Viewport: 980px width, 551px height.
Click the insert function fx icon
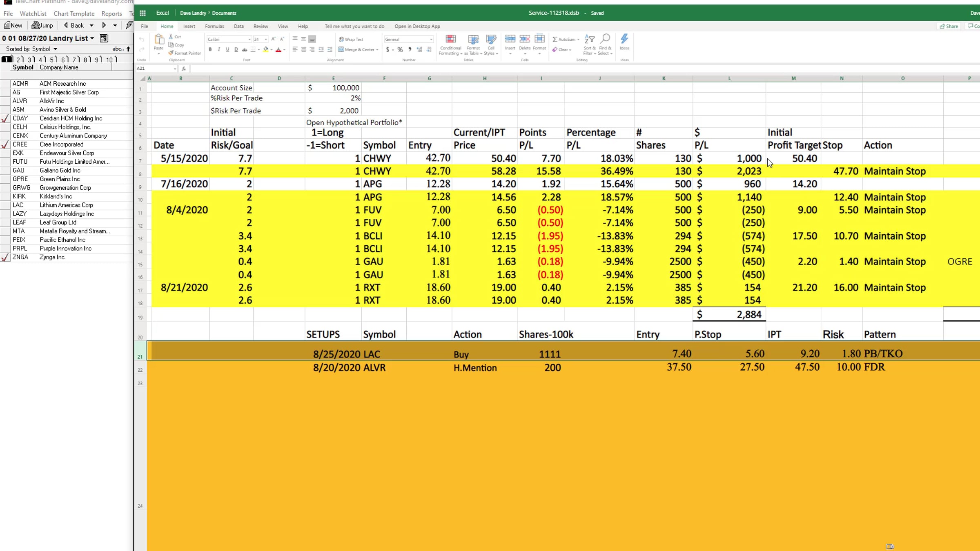click(184, 69)
